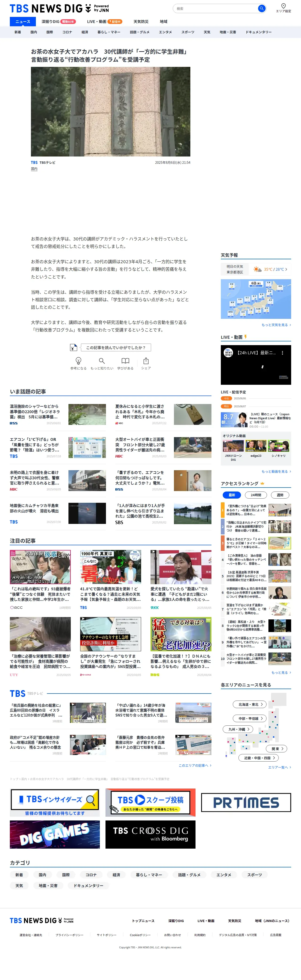Click the シェア share icon

pyautogui.click(x=146, y=360)
